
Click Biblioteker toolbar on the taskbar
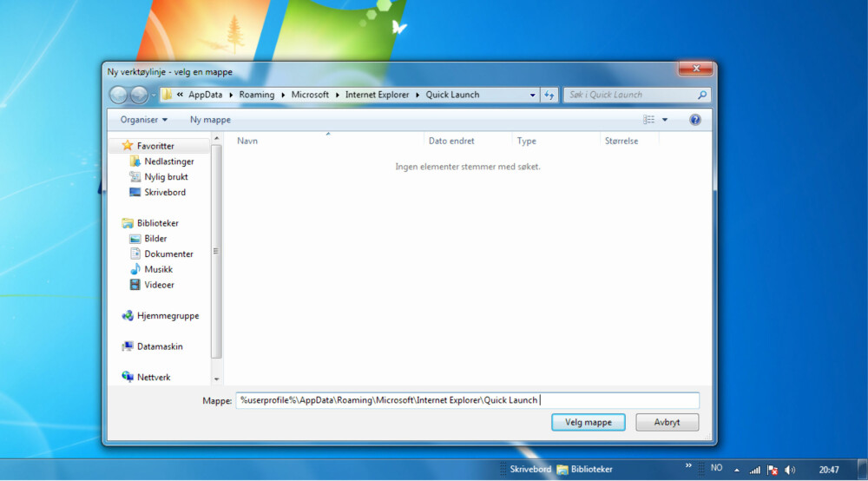(x=585, y=470)
